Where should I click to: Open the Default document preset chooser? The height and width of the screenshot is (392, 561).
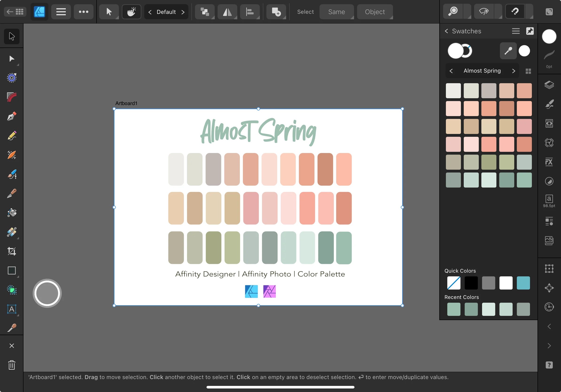coord(166,12)
